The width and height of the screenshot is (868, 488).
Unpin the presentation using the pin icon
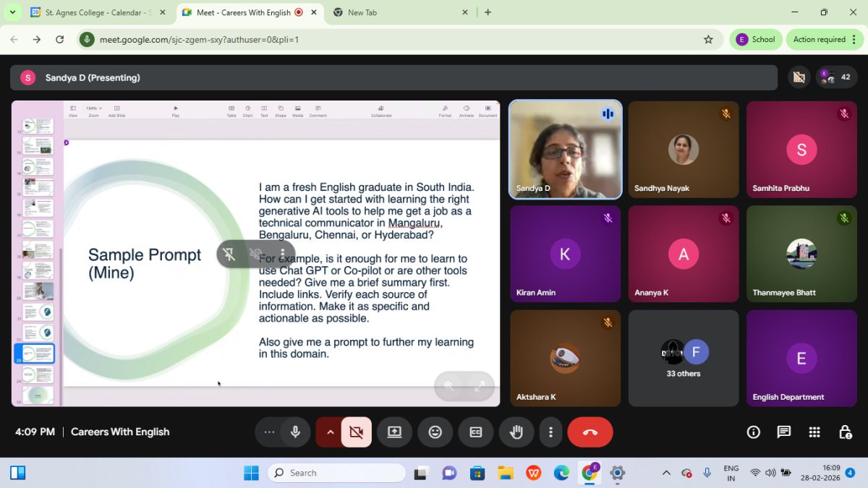229,254
